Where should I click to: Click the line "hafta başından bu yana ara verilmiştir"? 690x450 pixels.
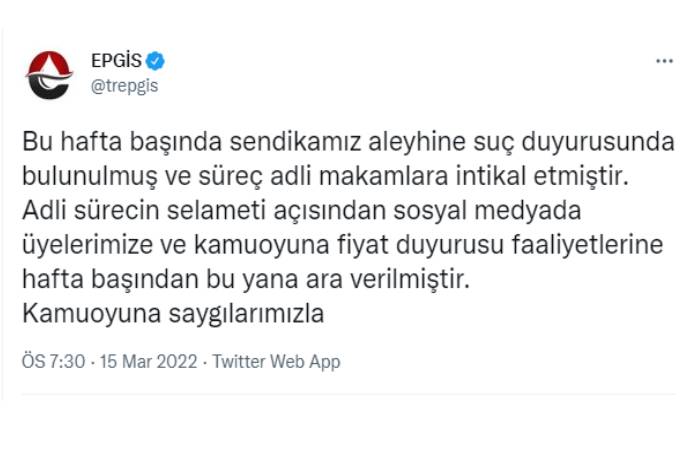258,281
